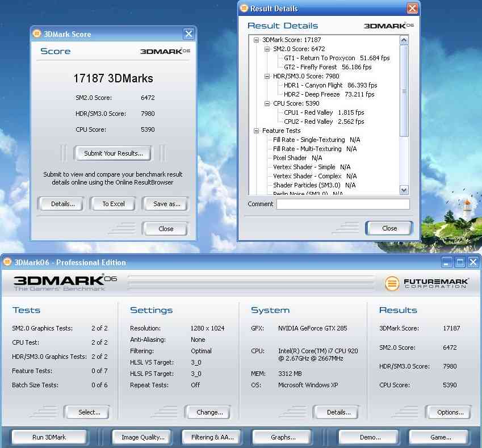This screenshot has width=482, height=448.
Task: Click Save as... in the Score window
Action: (165, 204)
